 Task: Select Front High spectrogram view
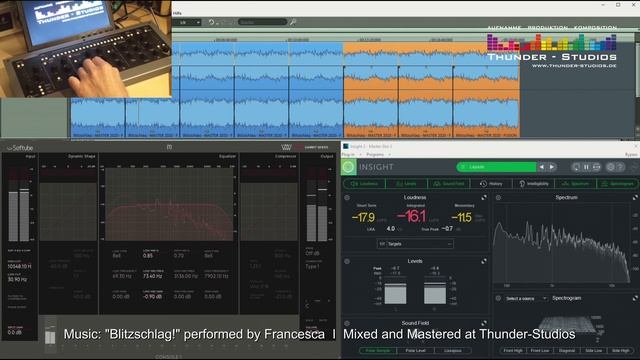pyautogui.click(x=513, y=351)
